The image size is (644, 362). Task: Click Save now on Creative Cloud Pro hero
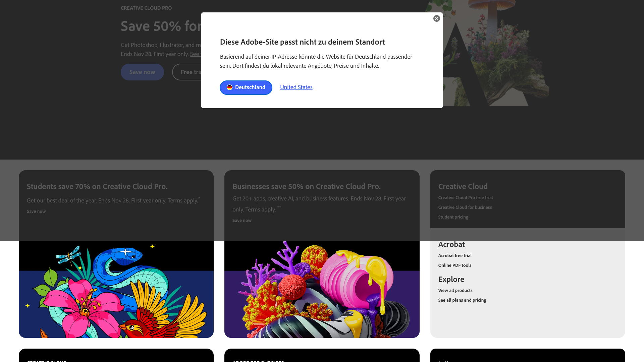click(x=142, y=72)
